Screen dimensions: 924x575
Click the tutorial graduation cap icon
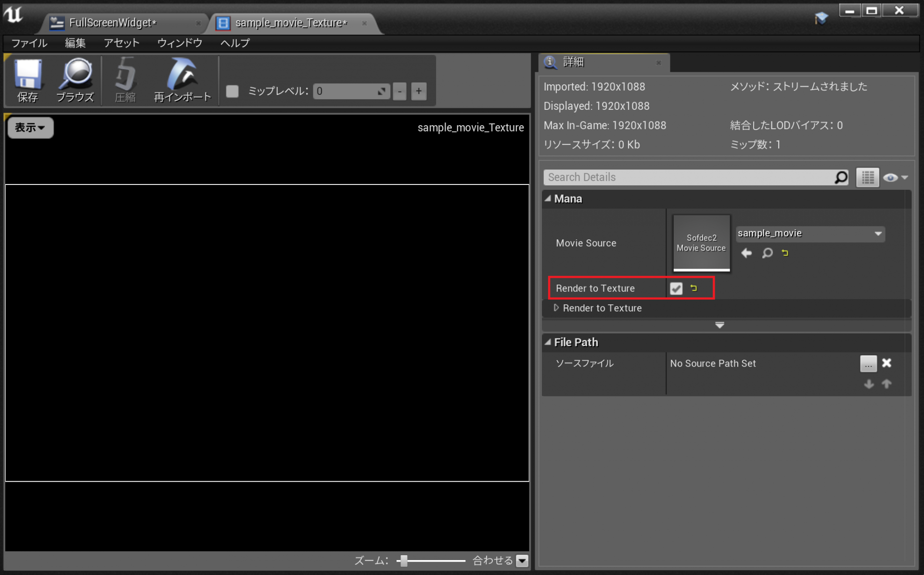click(821, 18)
